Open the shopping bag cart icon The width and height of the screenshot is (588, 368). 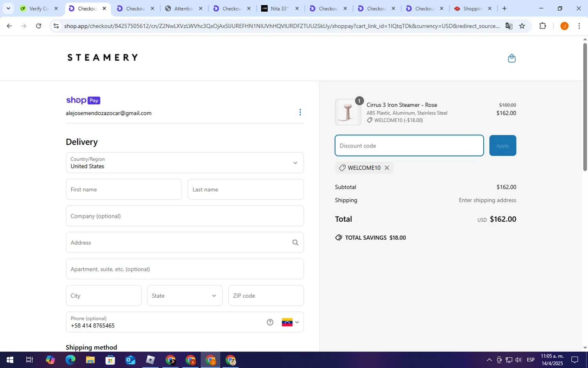pyautogui.click(x=512, y=58)
